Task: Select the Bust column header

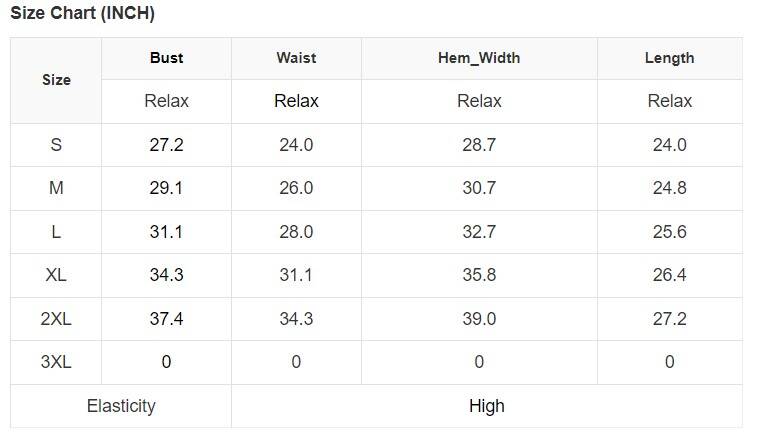Action: pyautogui.click(x=166, y=58)
